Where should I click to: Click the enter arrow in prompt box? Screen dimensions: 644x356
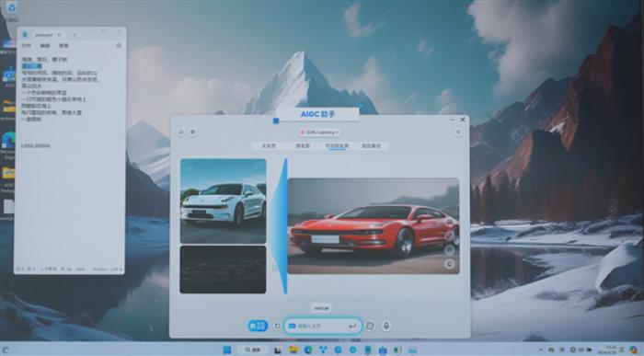(x=352, y=326)
